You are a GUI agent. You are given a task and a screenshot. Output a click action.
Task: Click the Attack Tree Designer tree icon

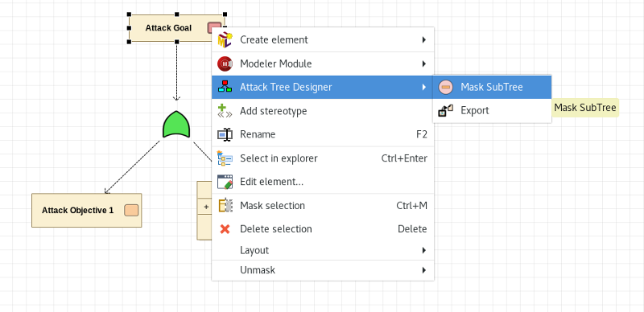tap(225, 87)
